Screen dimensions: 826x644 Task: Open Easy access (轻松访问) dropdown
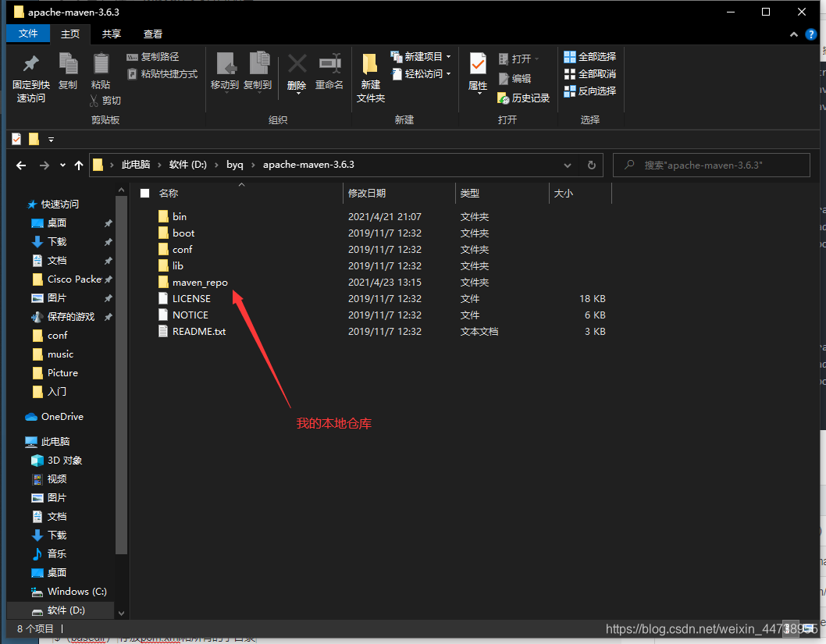(421, 73)
